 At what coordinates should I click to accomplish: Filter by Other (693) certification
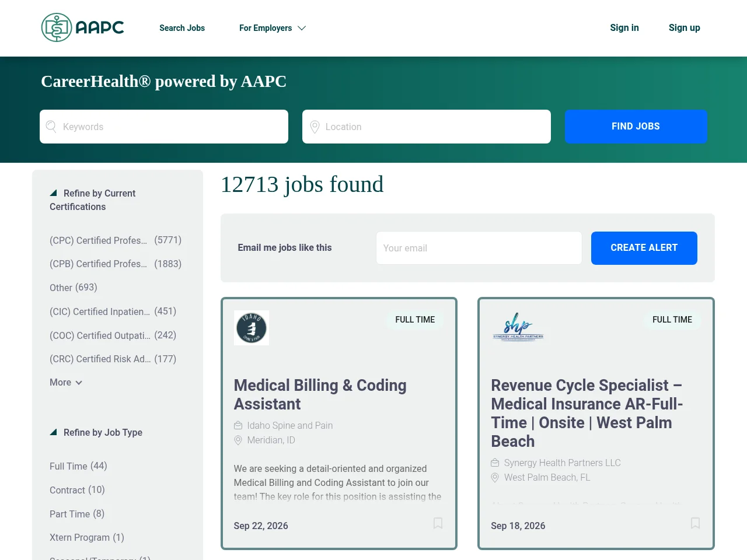[74, 288]
